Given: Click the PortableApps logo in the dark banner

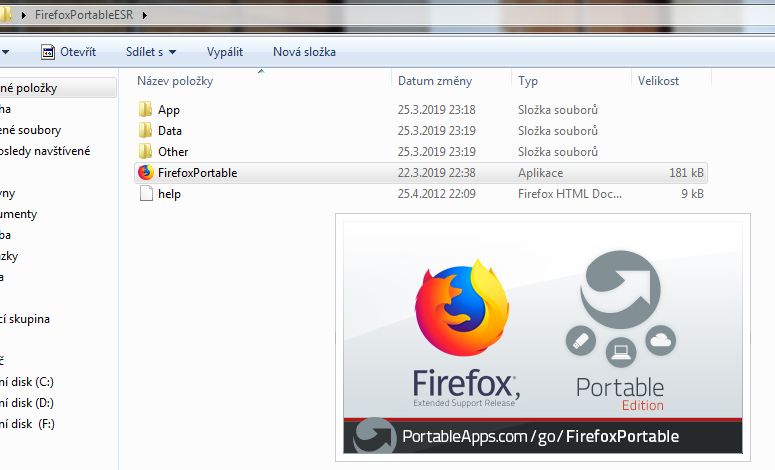Looking at the screenshot, I should coord(376,435).
